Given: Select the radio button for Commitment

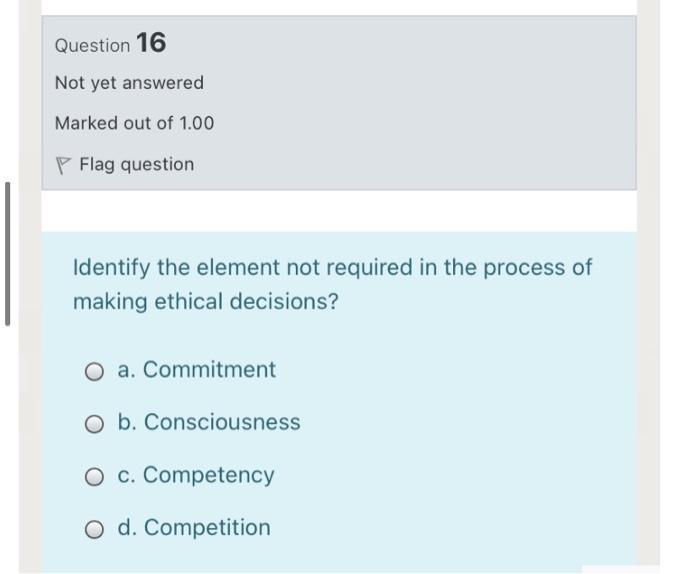Looking at the screenshot, I should [x=94, y=371].
